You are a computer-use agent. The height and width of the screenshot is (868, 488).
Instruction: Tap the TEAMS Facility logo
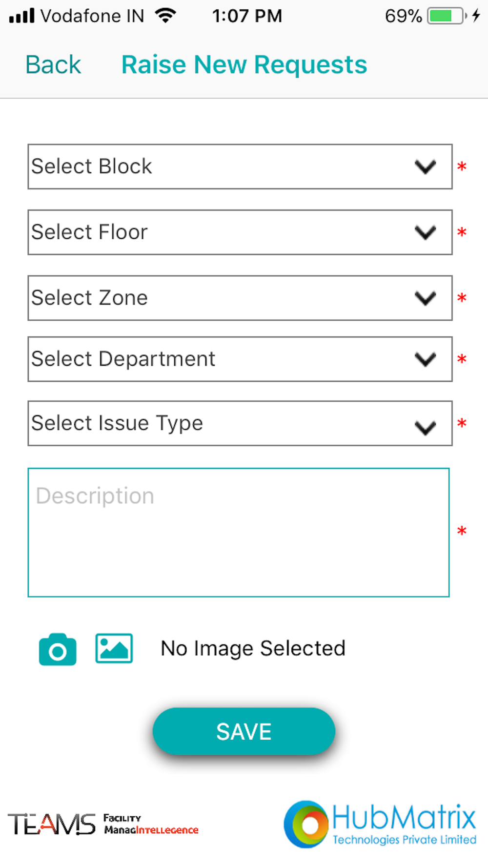click(103, 824)
